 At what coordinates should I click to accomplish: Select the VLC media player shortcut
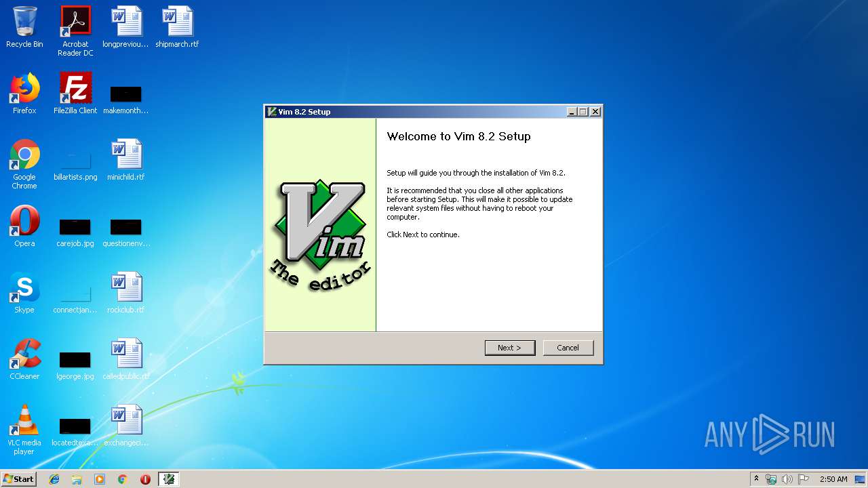[24, 430]
